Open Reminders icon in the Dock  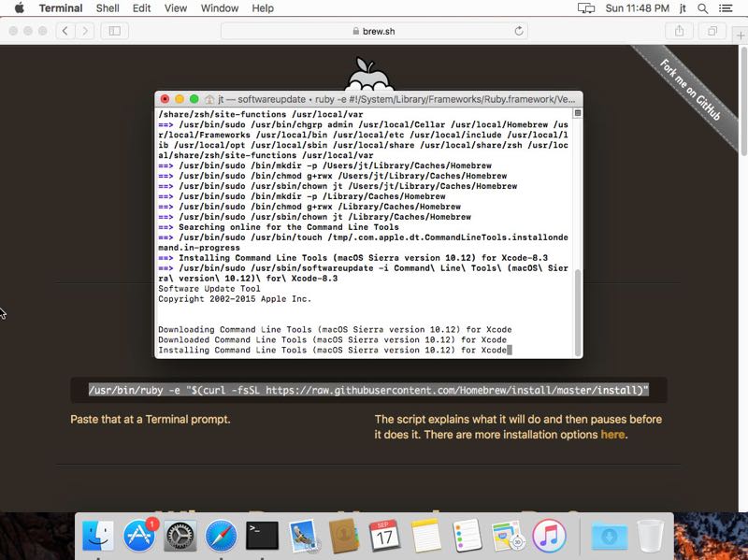(x=467, y=536)
